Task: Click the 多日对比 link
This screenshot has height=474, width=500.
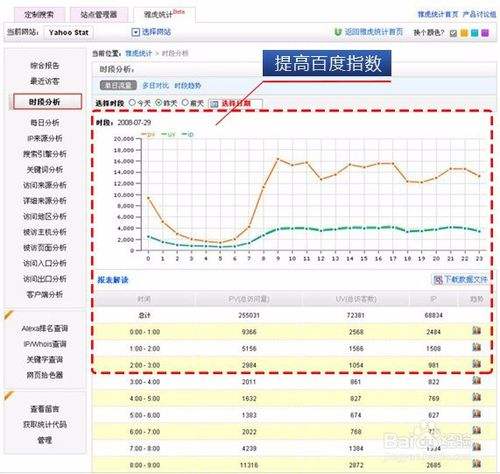Action: pos(156,86)
